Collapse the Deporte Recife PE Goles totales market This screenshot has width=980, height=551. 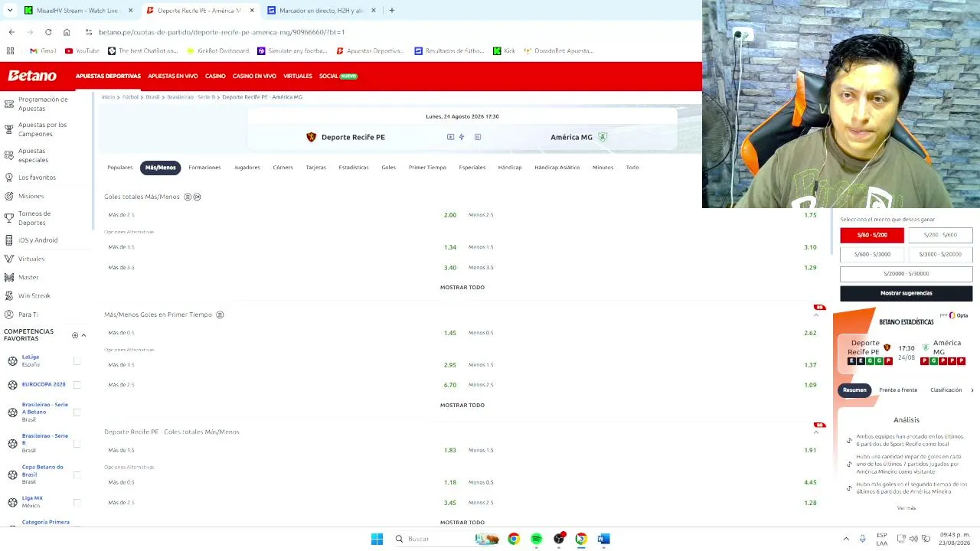(x=815, y=432)
